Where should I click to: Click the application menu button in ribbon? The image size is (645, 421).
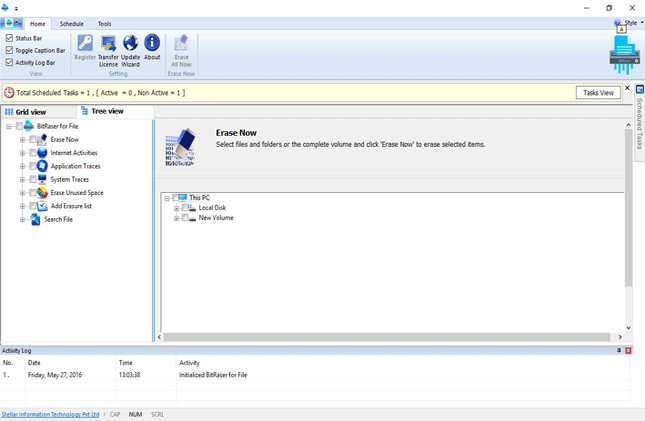pyautogui.click(x=12, y=23)
